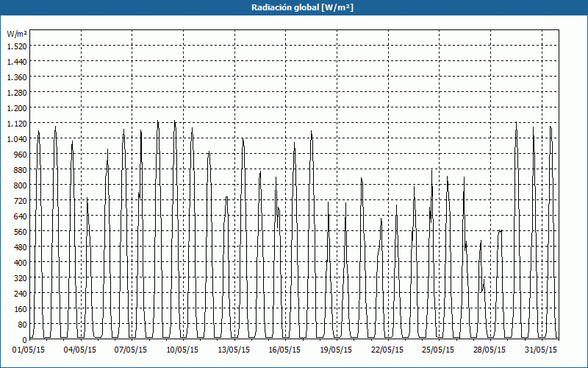
Task: Select the 1.520 y-axis label
Action: pyautogui.click(x=17, y=46)
